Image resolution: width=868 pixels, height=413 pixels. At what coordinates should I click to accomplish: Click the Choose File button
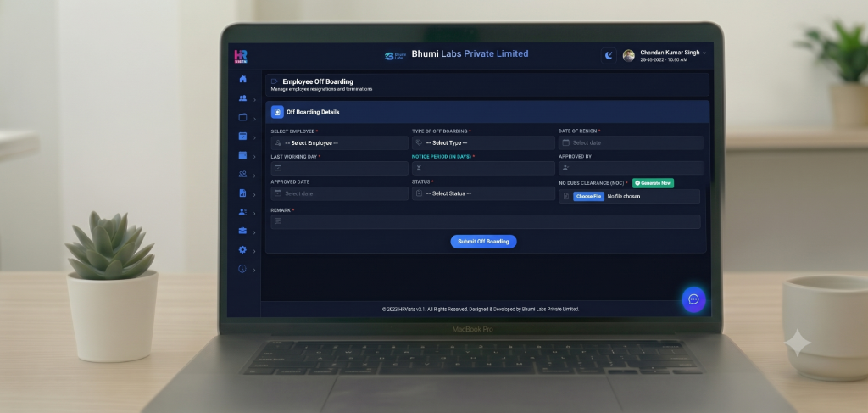(588, 196)
